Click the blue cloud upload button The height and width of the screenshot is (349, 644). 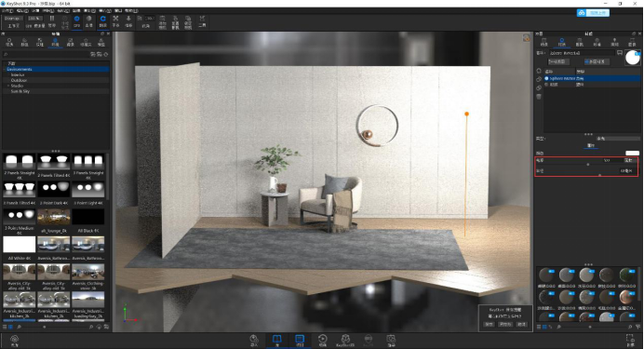click(593, 13)
